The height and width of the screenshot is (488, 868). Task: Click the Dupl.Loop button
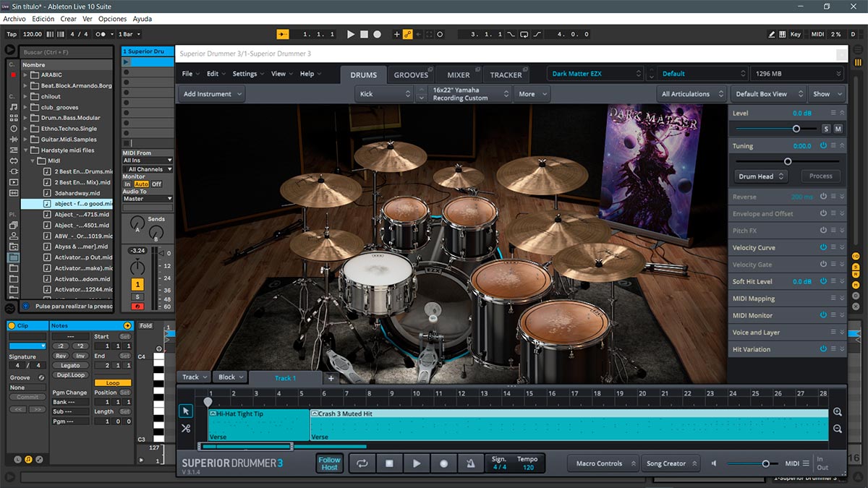tap(70, 375)
